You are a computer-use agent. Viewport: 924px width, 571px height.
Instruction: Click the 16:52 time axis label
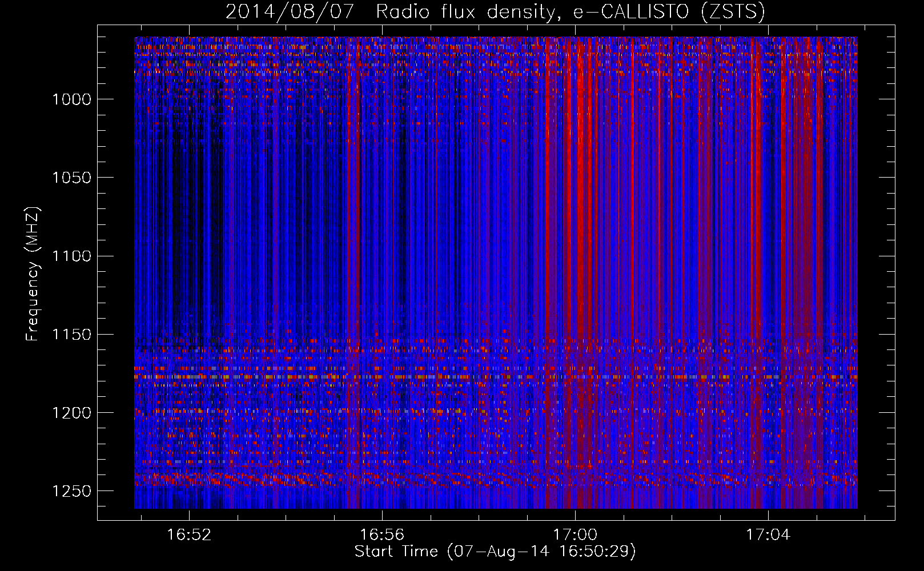[x=189, y=534]
